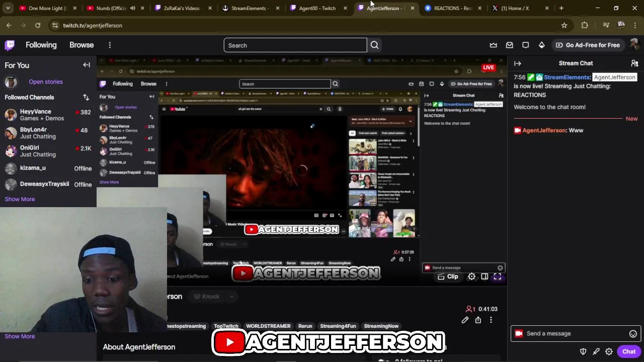This screenshot has height=362, width=644.
Task: Open the notifications inbox icon
Action: [510, 45]
